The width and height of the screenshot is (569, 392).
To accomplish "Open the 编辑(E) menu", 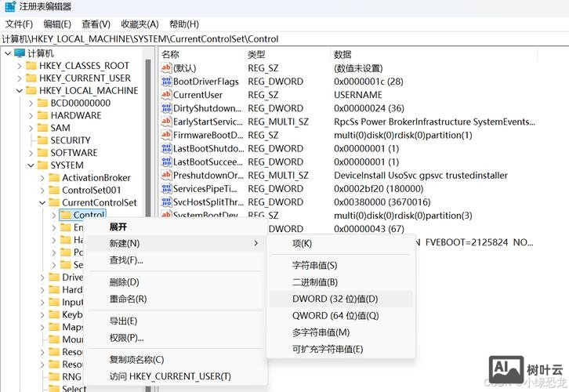I will click(57, 24).
